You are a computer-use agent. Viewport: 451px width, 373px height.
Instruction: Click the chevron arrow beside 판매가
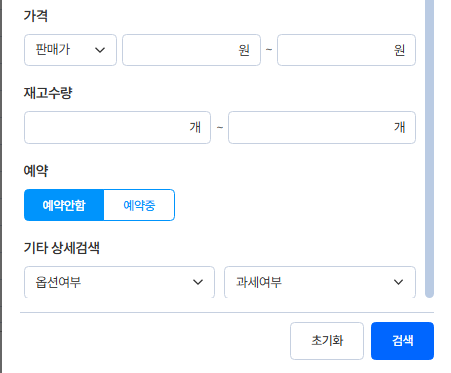tap(100, 50)
